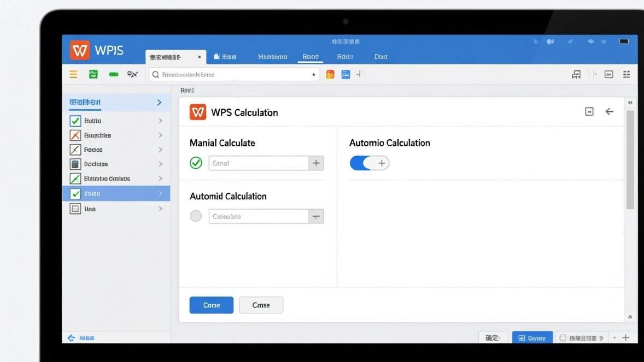Open the third ribbon tab
Screen dimensions: 644x362
pos(273,57)
